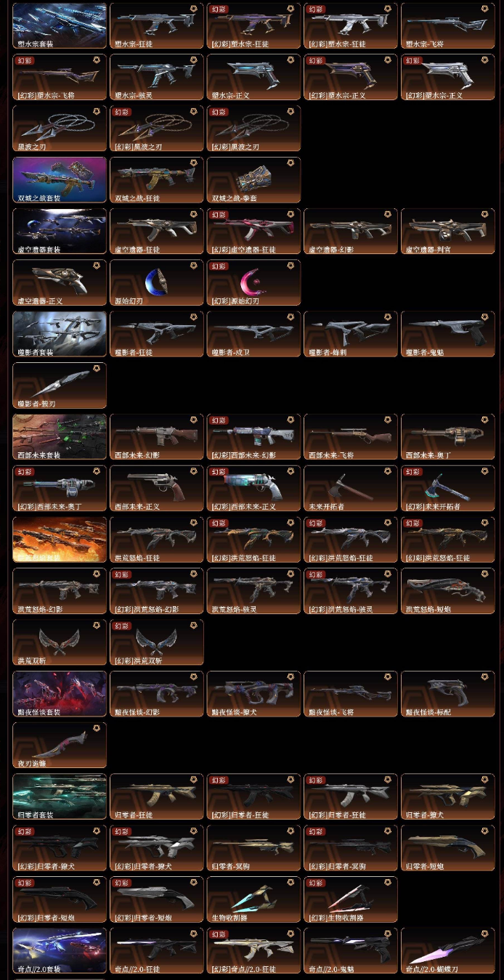Select the 生物收割器 melee skin
The width and height of the screenshot is (504, 980).
[x=253, y=900]
